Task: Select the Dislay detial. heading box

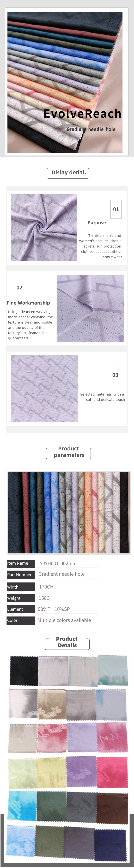Action: [68, 173]
